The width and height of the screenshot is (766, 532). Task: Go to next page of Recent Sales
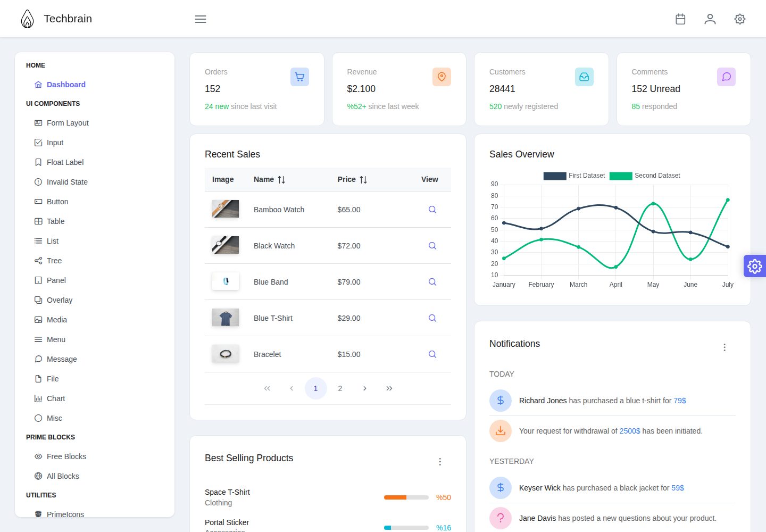[x=364, y=388]
